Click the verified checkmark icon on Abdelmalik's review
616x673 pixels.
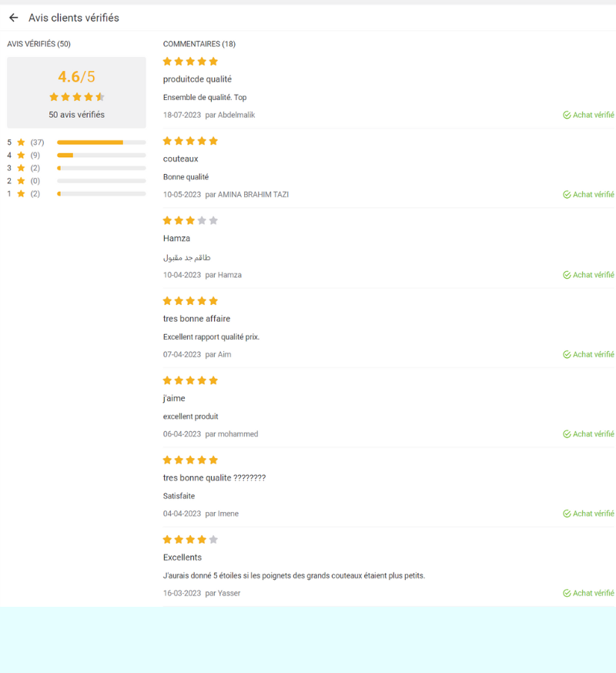(x=567, y=116)
